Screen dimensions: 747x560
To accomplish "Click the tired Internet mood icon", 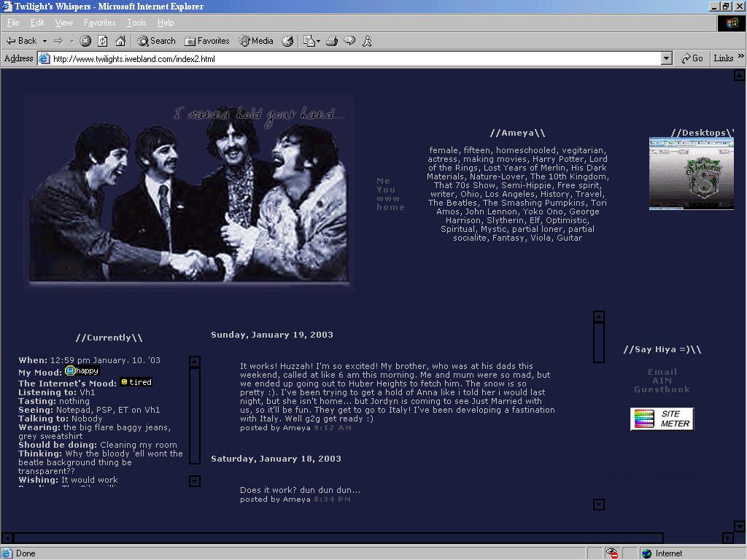I will click(x=124, y=382).
